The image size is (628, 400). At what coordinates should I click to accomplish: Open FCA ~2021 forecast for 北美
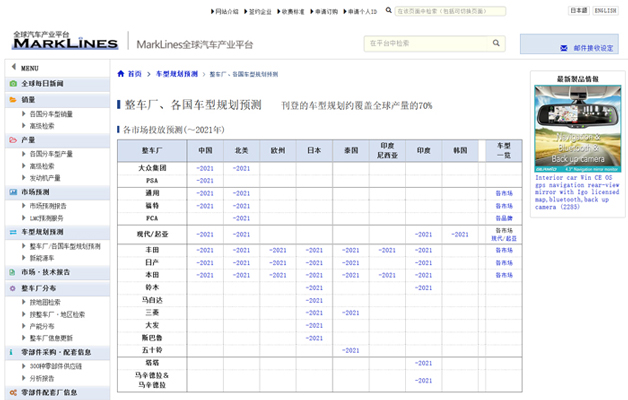point(242,219)
